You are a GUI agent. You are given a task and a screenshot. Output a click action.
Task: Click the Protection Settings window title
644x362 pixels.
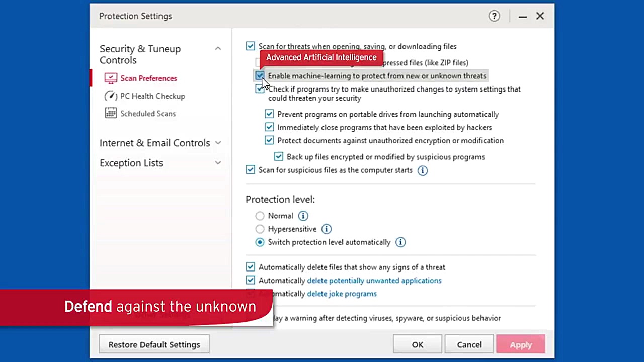[x=135, y=16]
